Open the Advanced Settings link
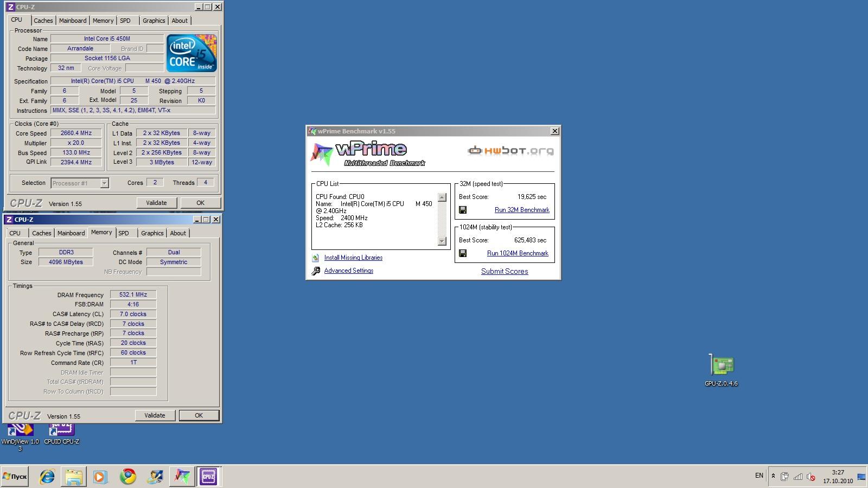 click(349, 271)
